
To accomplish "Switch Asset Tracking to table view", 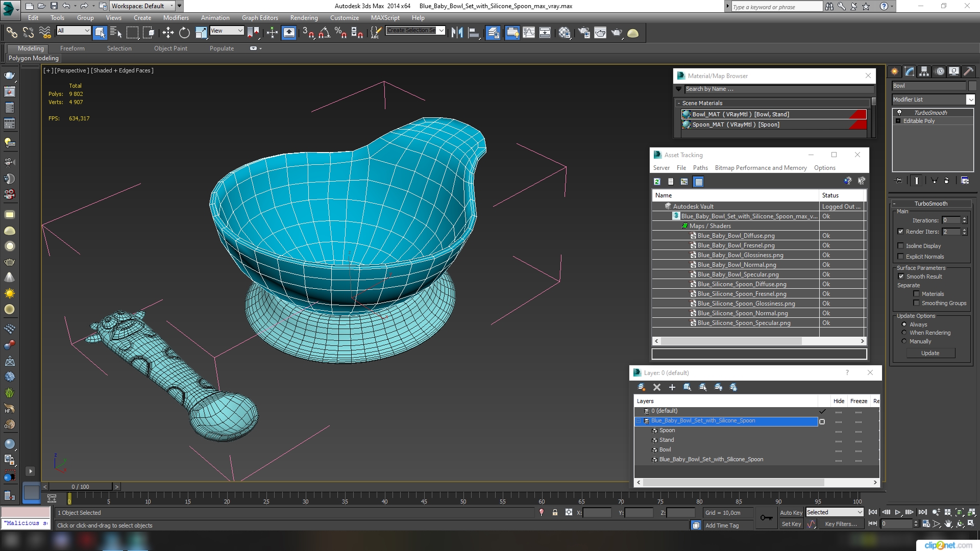I will (698, 182).
